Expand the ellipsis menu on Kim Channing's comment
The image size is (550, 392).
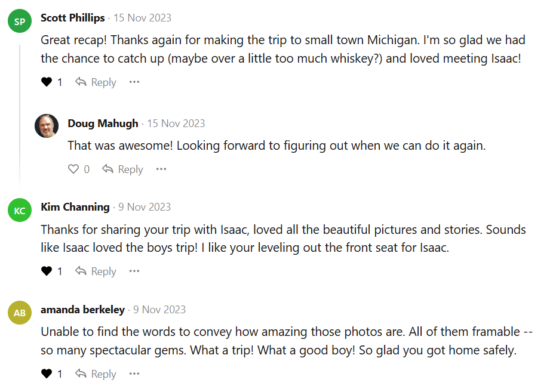point(134,271)
